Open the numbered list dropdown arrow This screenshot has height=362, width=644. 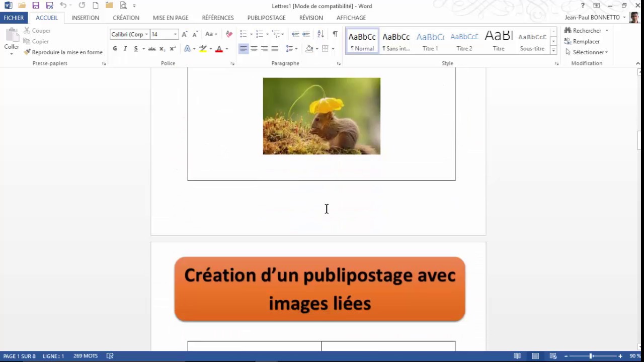point(267,34)
